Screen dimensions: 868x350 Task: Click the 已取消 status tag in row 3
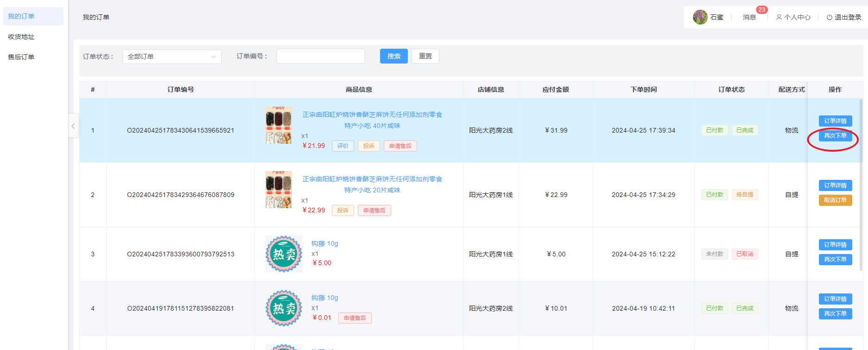click(x=745, y=254)
